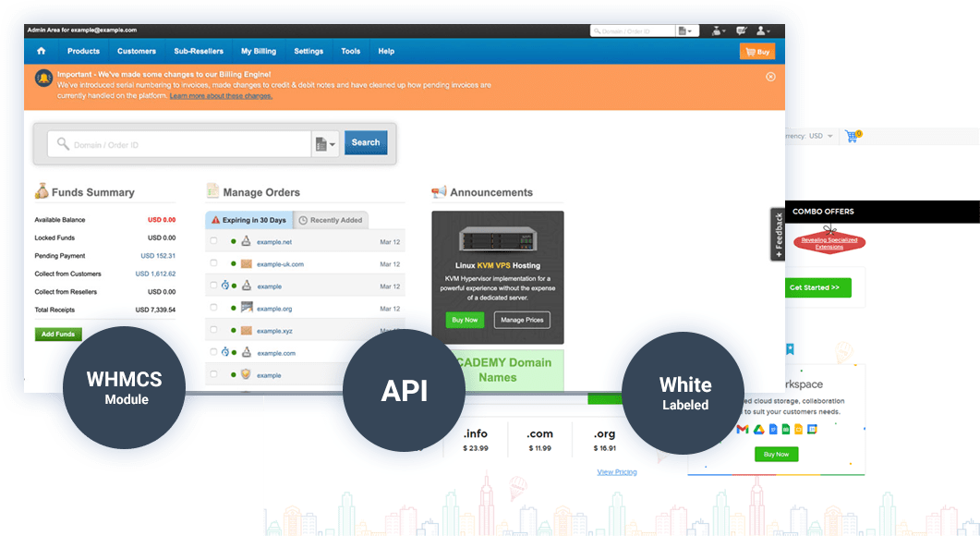Image resolution: width=980 pixels, height=536 pixels.
Task: Click the green status dot beside example-uk.com
Action: coord(234,264)
